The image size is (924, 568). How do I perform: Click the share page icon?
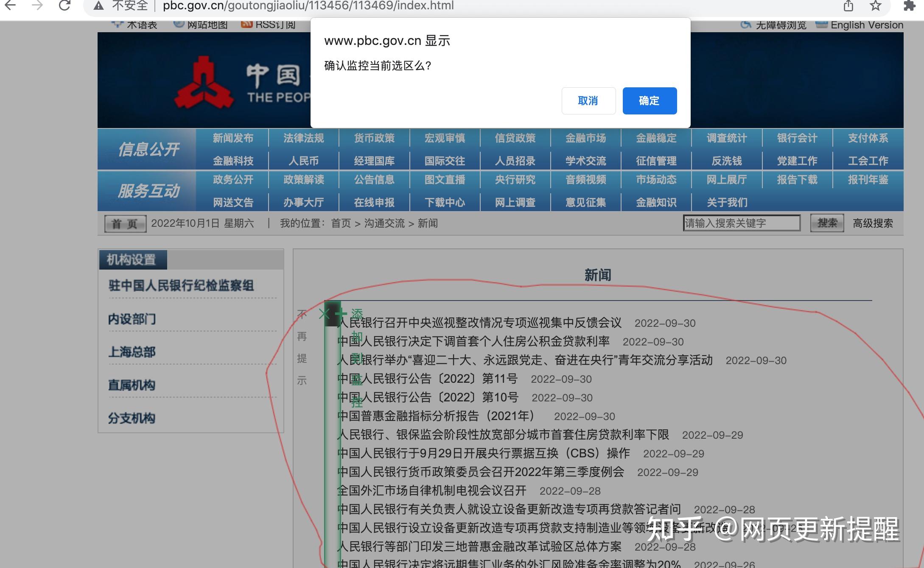(848, 6)
